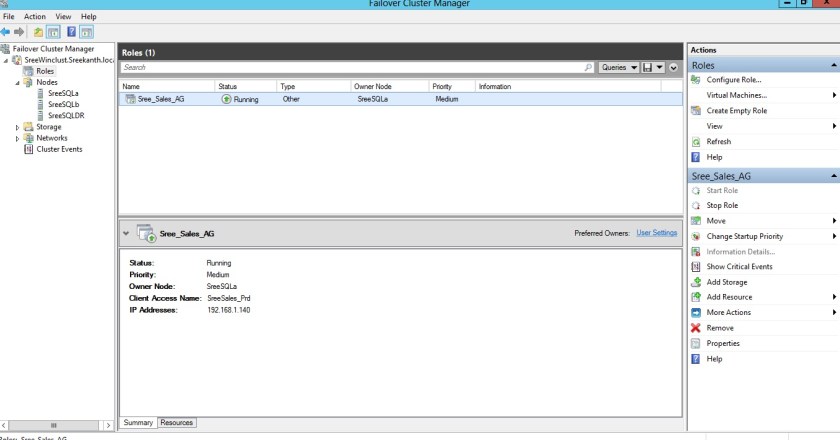Screen dimensions: 840x440
Task: Open the Action menu
Action: (35, 17)
